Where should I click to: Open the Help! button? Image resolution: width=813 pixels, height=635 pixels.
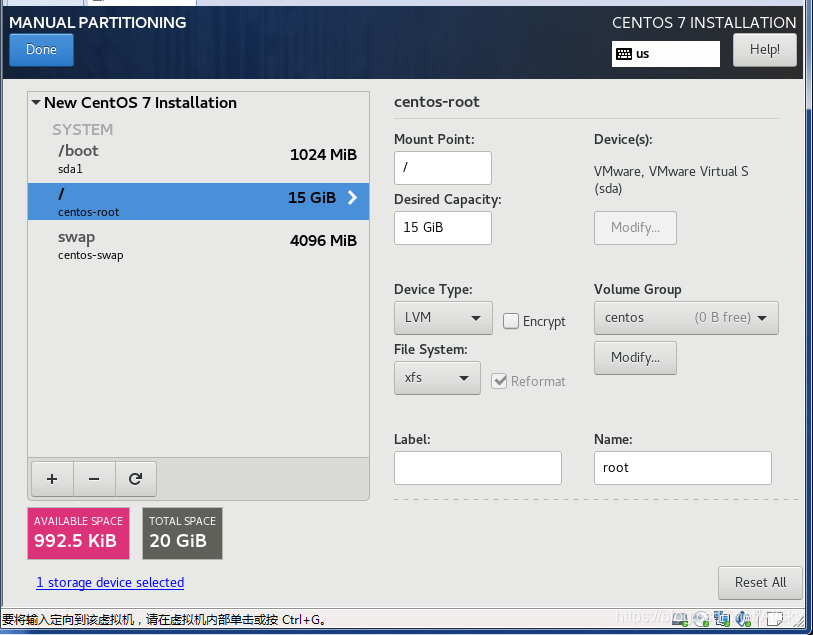[765, 50]
